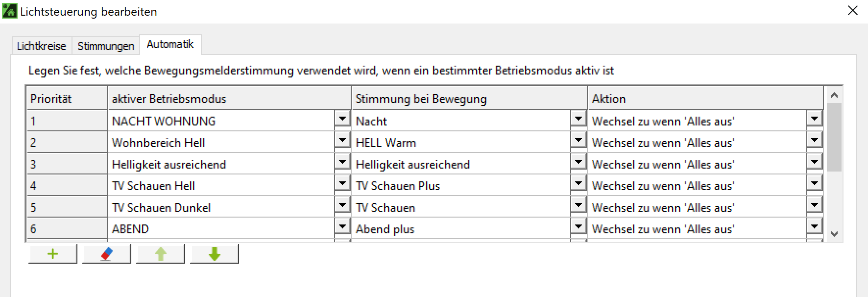Viewport: 868px width, 297px height.
Task: Move the selected entry down with green down arrow
Action: pyautogui.click(x=214, y=253)
